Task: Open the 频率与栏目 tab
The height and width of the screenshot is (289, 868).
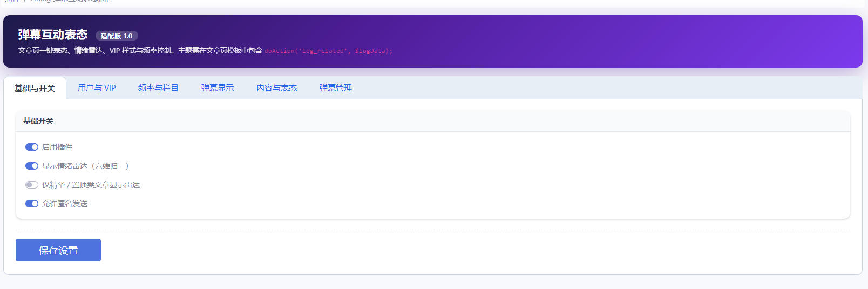Action: coord(158,88)
